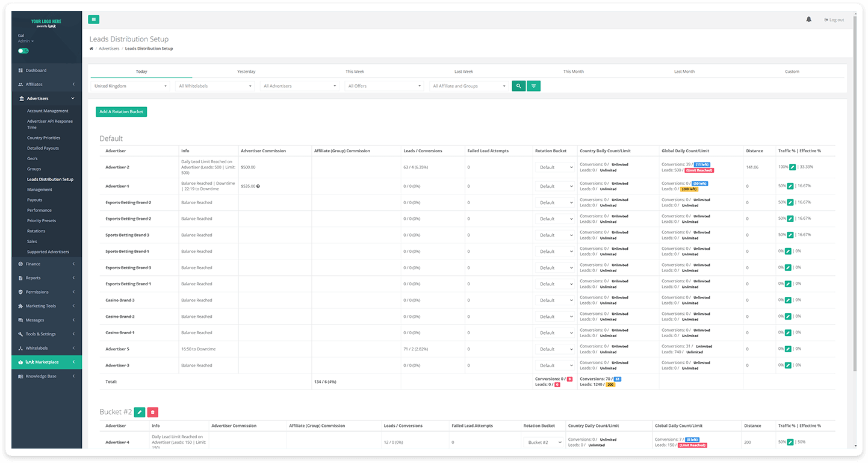Switch to the Last Week tab
Viewport: 868px width, 463px height.
[463, 72]
